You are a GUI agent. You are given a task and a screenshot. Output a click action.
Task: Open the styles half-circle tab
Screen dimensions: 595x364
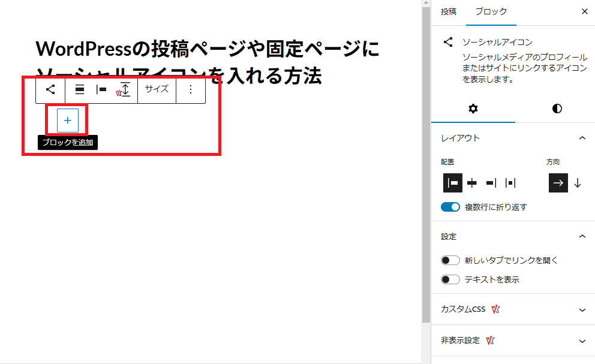(557, 109)
